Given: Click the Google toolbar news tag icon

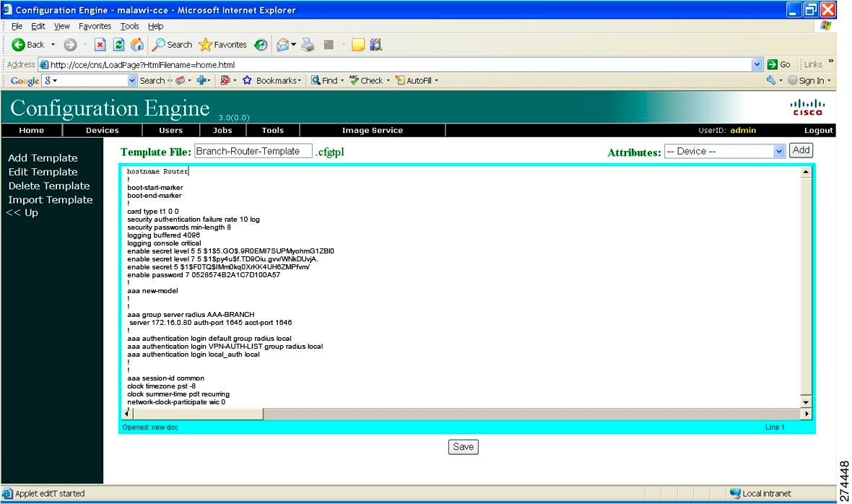Looking at the screenshot, I should pyautogui.click(x=180, y=80).
